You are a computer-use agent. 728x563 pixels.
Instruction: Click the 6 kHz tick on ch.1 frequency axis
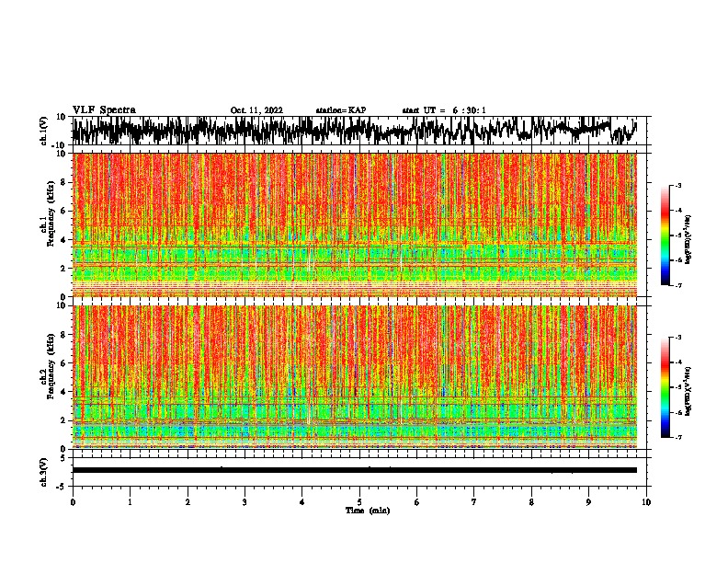63,211
